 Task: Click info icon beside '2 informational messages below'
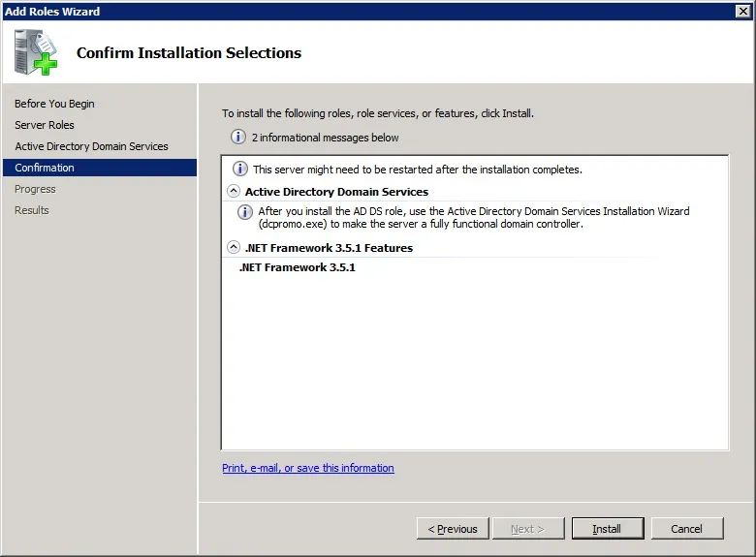pyautogui.click(x=238, y=138)
